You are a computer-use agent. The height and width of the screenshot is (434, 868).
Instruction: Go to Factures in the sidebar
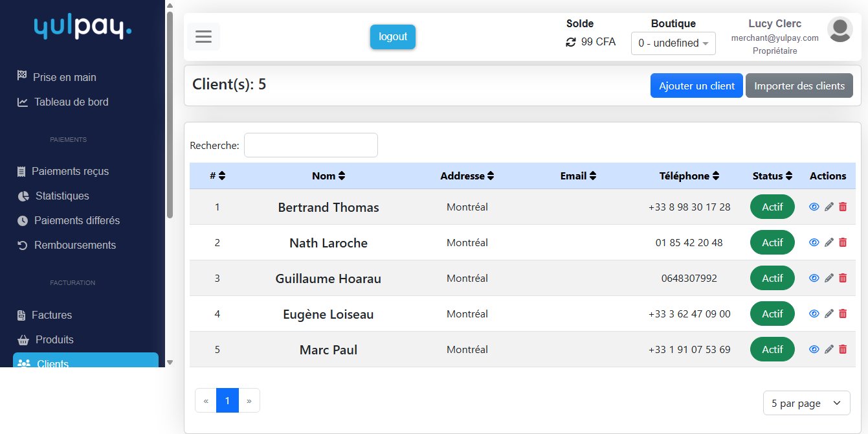click(x=52, y=315)
